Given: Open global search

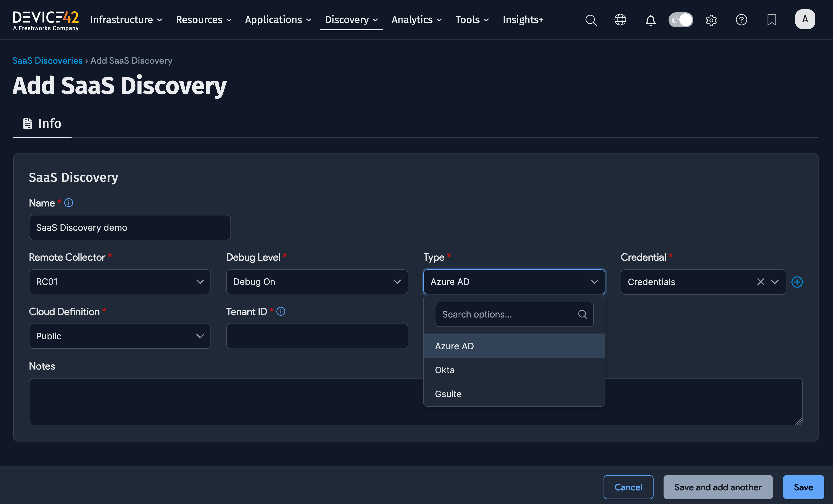Looking at the screenshot, I should (591, 20).
